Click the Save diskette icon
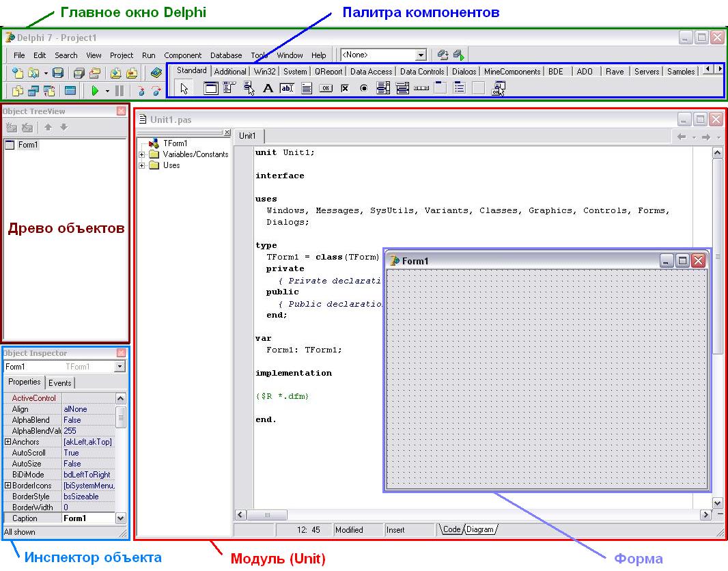The height and width of the screenshot is (571, 728). pyautogui.click(x=58, y=73)
